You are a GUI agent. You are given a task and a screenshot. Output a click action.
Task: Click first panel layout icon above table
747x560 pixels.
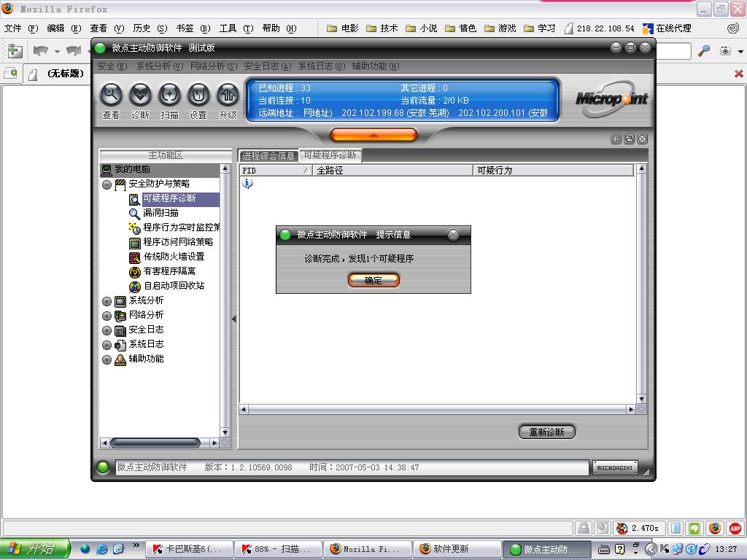(616, 139)
